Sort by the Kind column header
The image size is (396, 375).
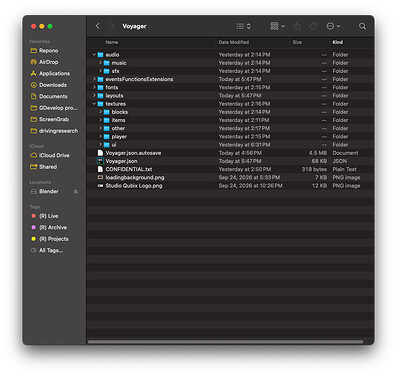click(338, 42)
